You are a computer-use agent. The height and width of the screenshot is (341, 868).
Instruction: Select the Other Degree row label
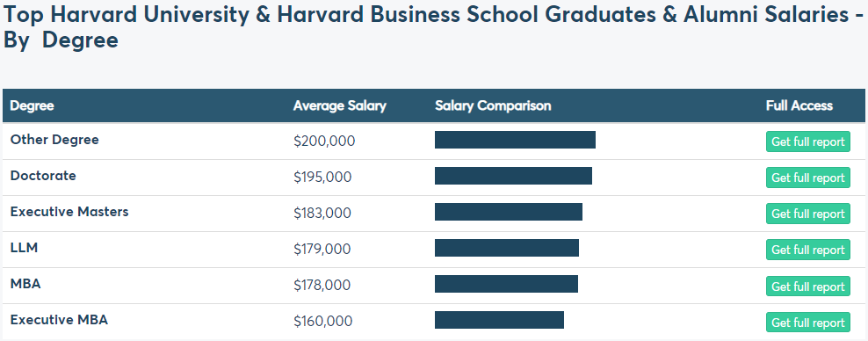click(x=54, y=140)
